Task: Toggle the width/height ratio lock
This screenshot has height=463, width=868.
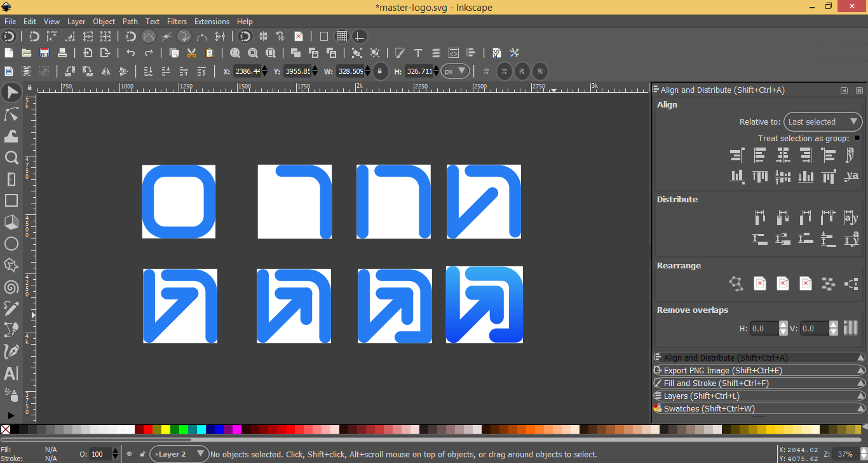Action: click(380, 71)
